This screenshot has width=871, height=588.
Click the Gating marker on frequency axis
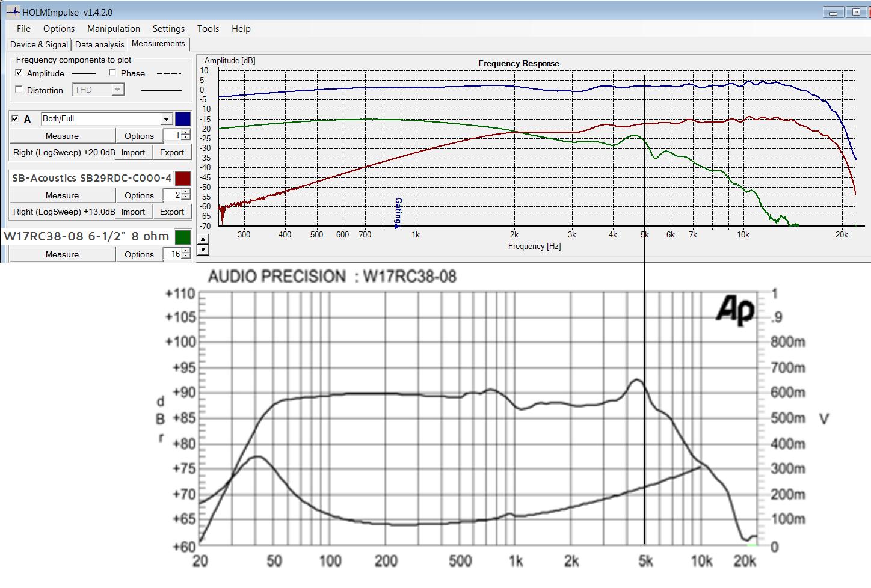click(398, 213)
